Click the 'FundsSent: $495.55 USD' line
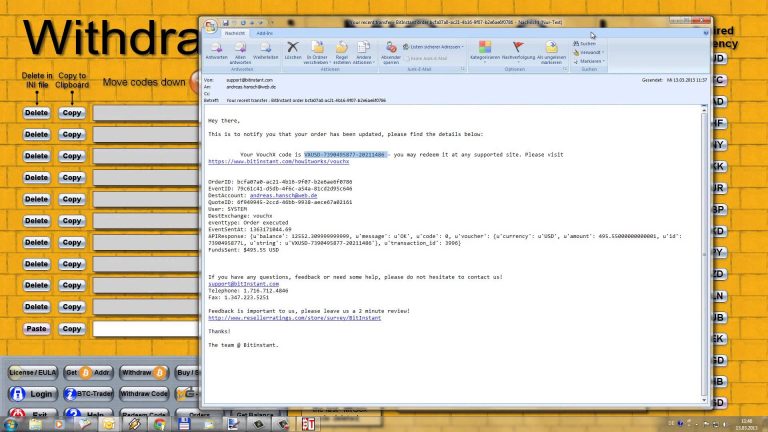The width and height of the screenshot is (768, 432). pos(243,250)
